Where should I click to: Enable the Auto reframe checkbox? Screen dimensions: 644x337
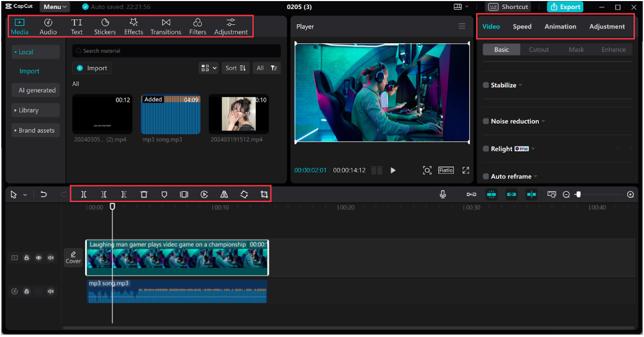click(486, 176)
